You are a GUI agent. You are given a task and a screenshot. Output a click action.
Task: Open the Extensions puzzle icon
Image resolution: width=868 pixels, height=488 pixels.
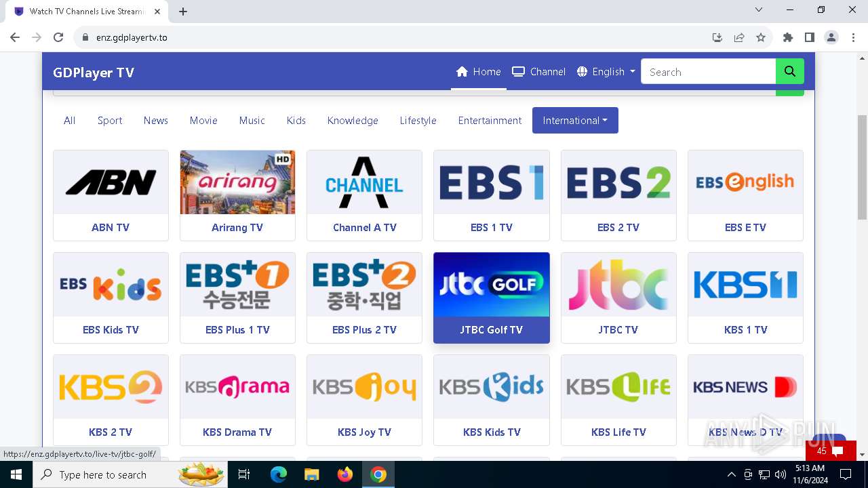pyautogui.click(x=788, y=37)
